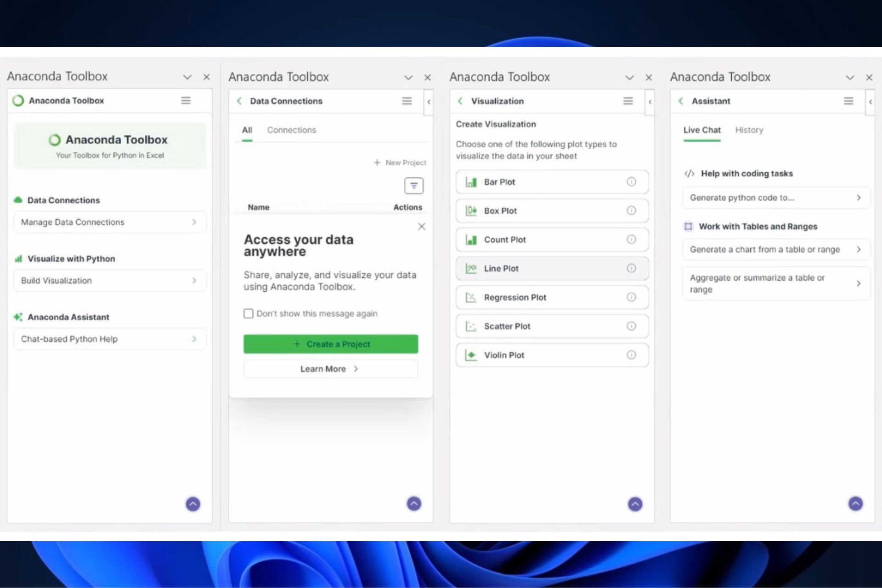This screenshot has height=588, width=882.
Task: Choose Bar Plot visualization
Action: [x=552, y=181]
